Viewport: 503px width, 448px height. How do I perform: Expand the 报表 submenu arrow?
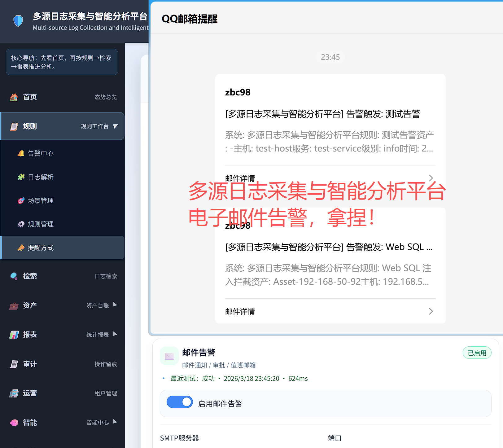tap(115, 334)
